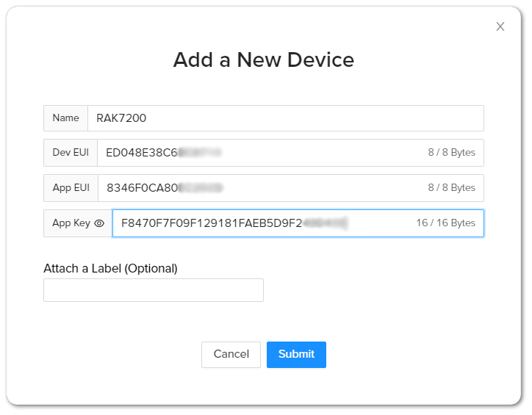Viewport: 532px width, 415px height.
Task: Click the Attach a Label text box
Action: pyautogui.click(x=153, y=290)
